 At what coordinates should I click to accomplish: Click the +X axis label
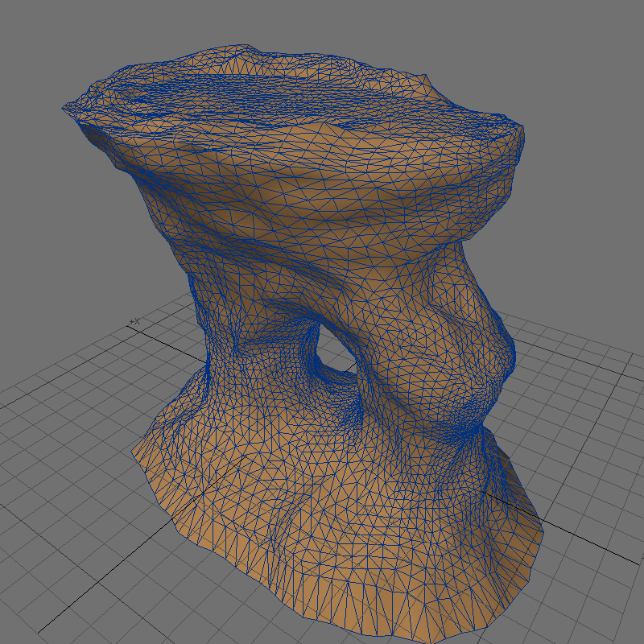(x=134, y=321)
